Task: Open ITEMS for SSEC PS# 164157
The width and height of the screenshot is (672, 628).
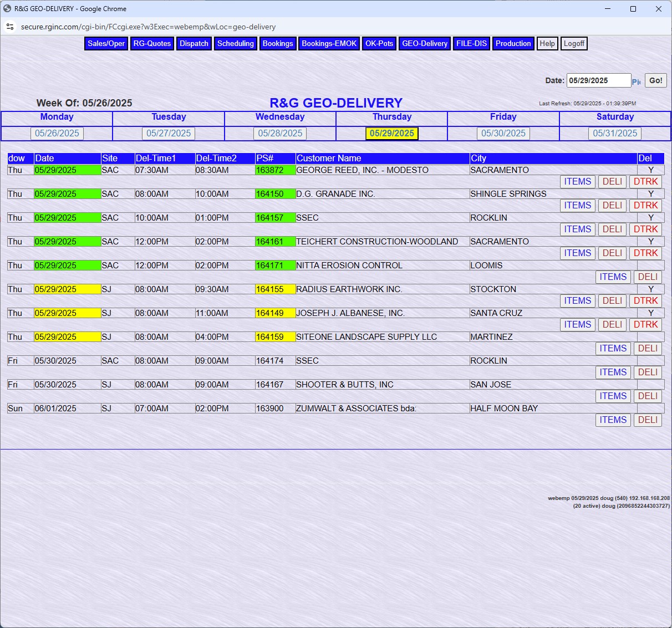Action: [x=578, y=229]
